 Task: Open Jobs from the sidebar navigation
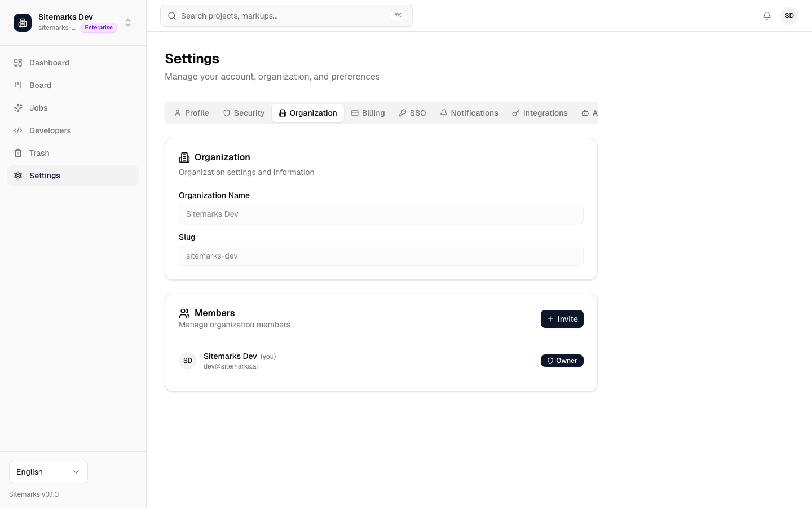pos(38,108)
